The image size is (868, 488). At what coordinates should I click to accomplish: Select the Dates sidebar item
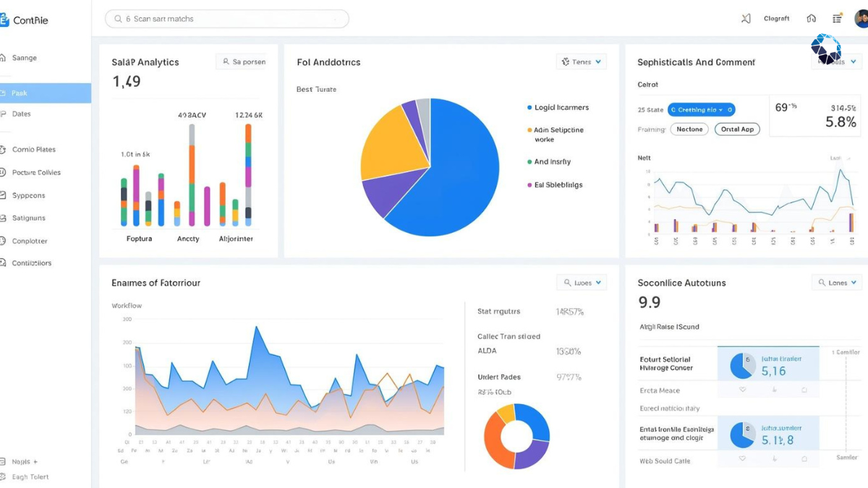[x=22, y=114]
